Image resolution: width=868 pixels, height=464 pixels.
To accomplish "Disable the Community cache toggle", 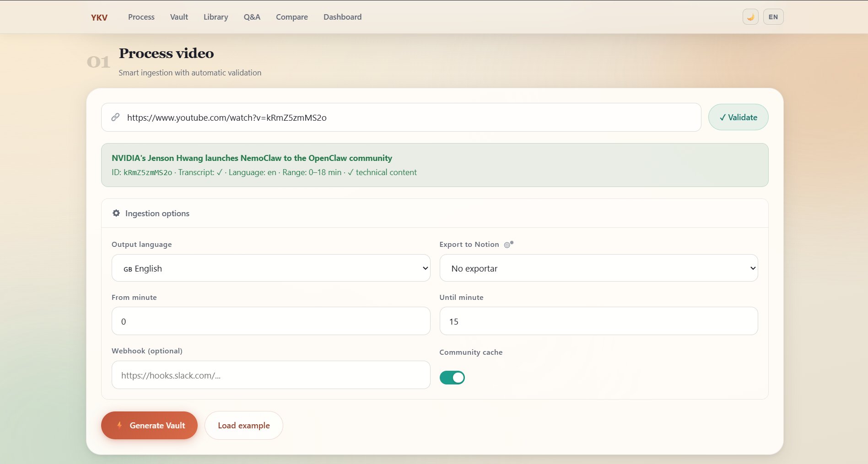I will (x=452, y=377).
